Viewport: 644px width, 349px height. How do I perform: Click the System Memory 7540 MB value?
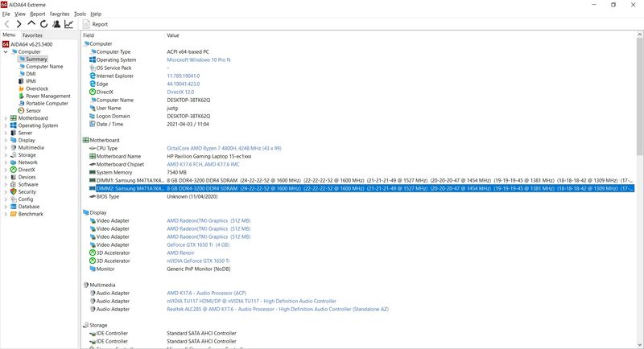(176, 173)
